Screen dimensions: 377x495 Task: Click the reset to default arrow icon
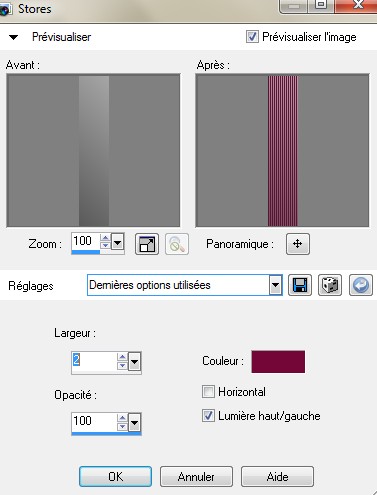pos(361,285)
